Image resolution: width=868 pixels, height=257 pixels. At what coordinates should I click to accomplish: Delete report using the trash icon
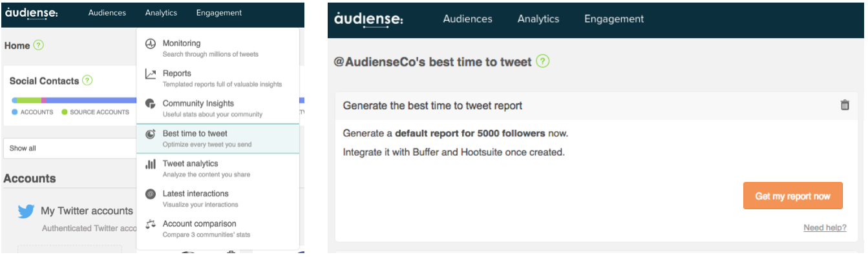click(x=845, y=105)
